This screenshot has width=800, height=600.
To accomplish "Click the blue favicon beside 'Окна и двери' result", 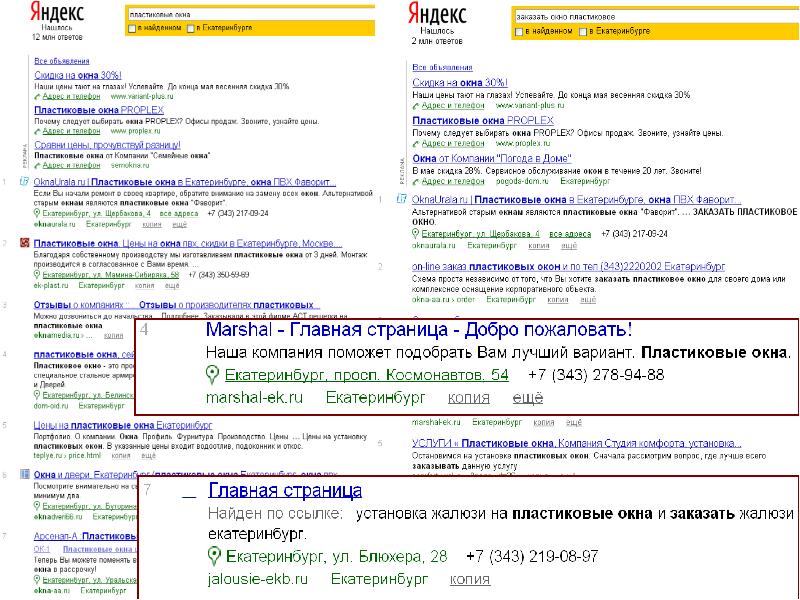I will [24, 474].
